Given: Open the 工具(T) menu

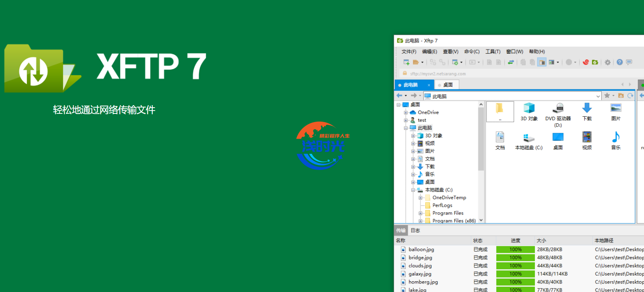Looking at the screenshot, I should click(492, 52).
